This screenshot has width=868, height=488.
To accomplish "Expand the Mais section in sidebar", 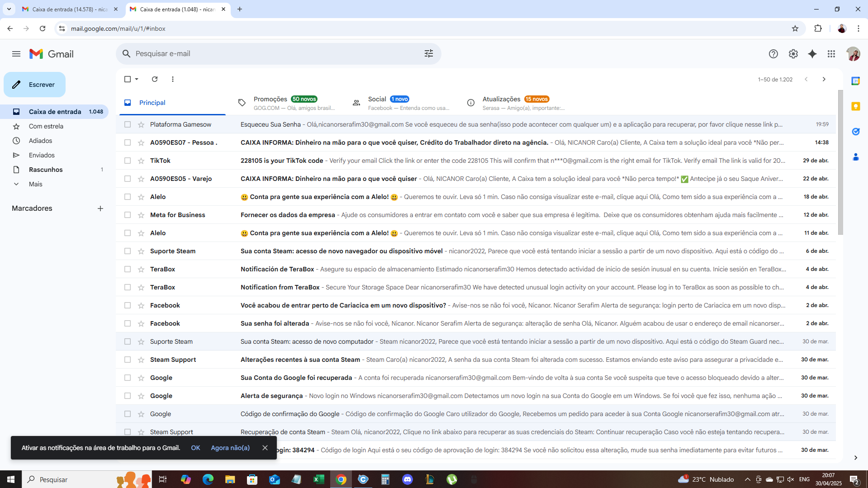I will [35, 184].
